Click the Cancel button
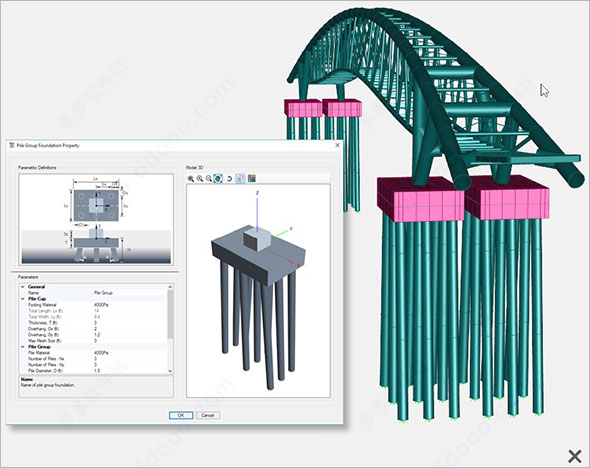590x468 pixels. tap(208, 415)
